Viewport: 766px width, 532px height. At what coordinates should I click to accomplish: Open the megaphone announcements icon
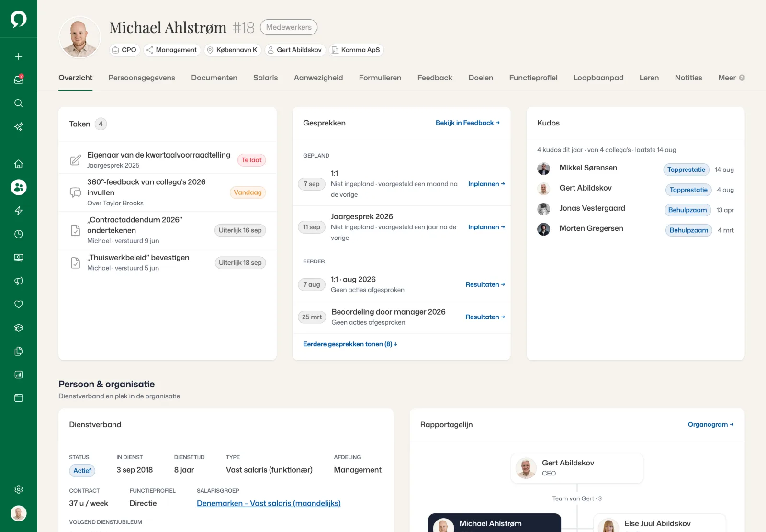point(19,281)
